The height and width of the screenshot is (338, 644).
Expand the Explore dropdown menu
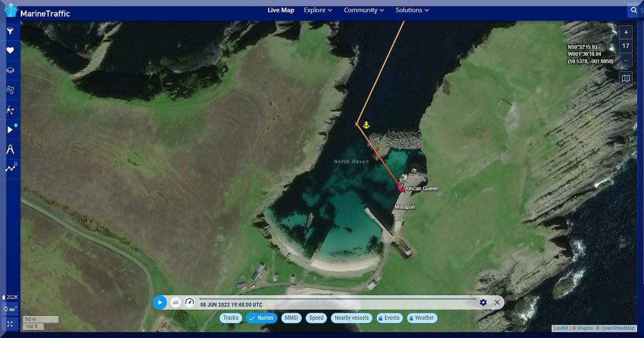click(318, 10)
